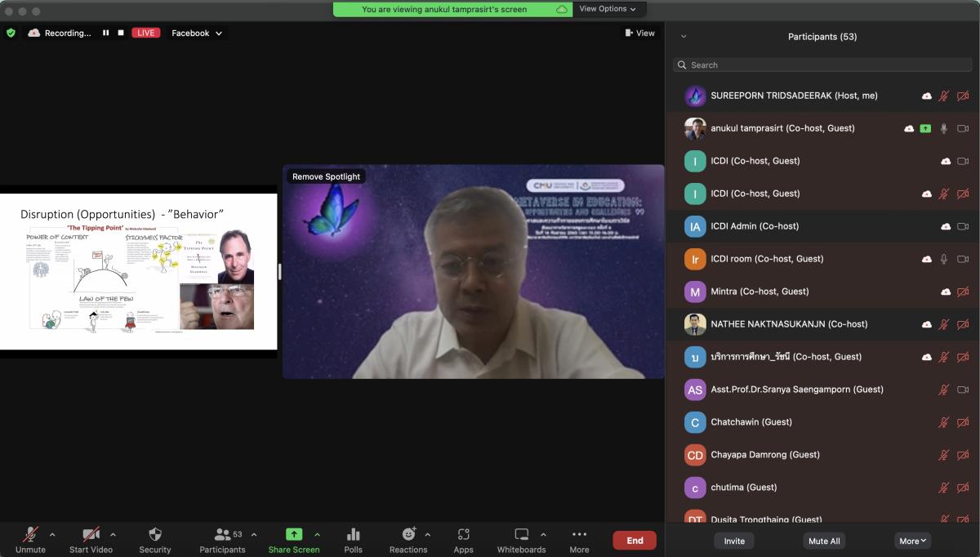Screen dimensions: 980x557
Task: Click NATHEE NAKTNASUKANJN's profile avatar
Action: pyautogui.click(x=695, y=324)
